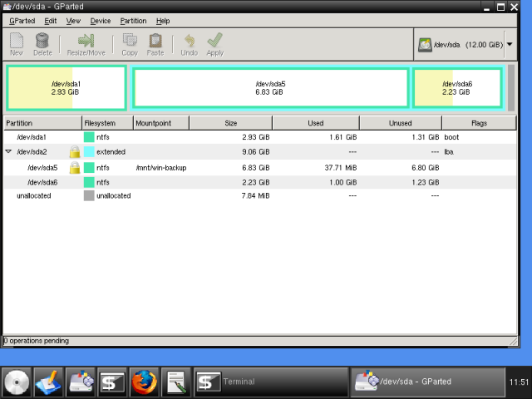The width and height of the screenshot is (532, 399).
Task: Launch Firefox from the taskbar
Action: 144,382
